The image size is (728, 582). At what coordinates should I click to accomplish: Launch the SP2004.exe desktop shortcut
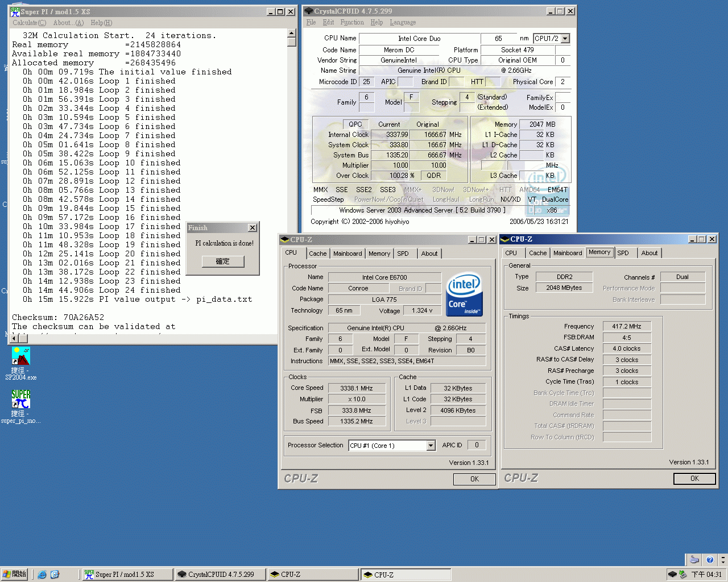pyautogui.click(x=20, y=355)
